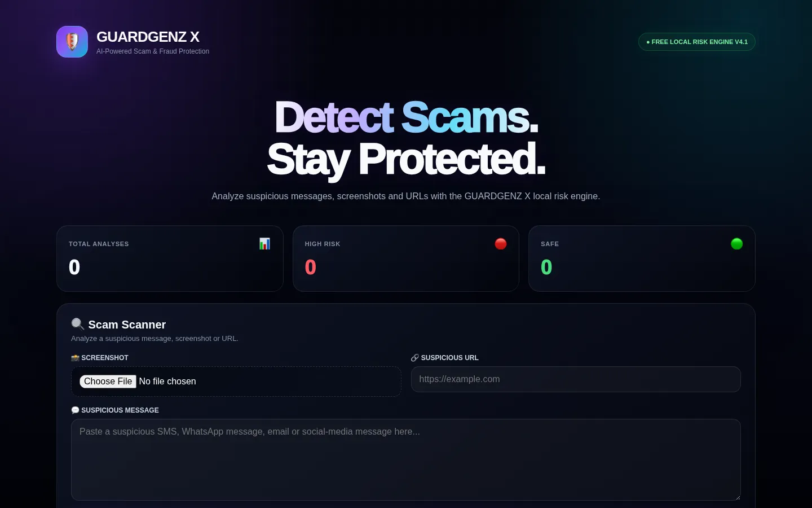This screenshot has height=508, width=812.
Task: Click the magnifying glass Scam Scanner icon
Action: 78,324
